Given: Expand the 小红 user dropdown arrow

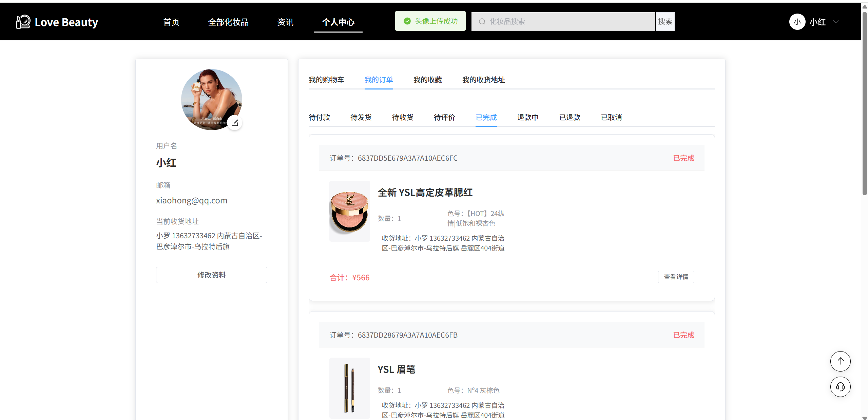Looking at the screenshot, I should (836, 22).
